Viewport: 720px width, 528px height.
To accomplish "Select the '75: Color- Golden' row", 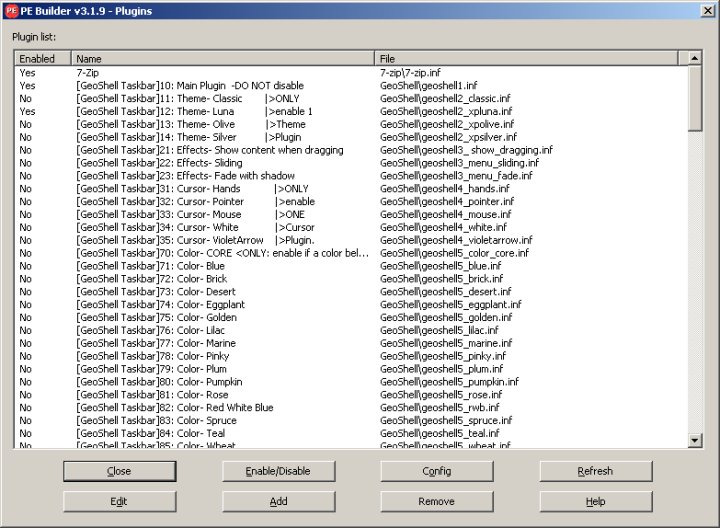I will pyautogui.click(x=351, y=317).
